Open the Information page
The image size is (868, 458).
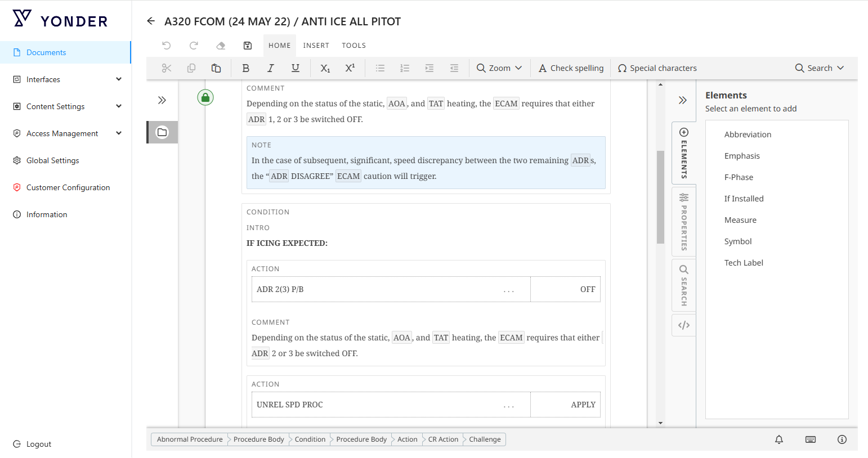click(x=65, y=214)
